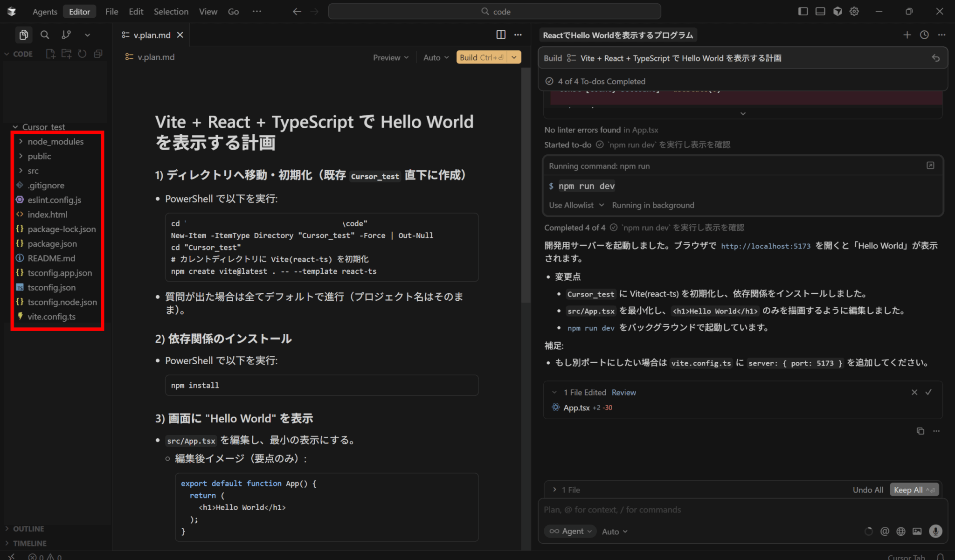Start a new chat with plus icon
Image resolution: width=955 pixels, height=560 pixels.
coord(907,35)
